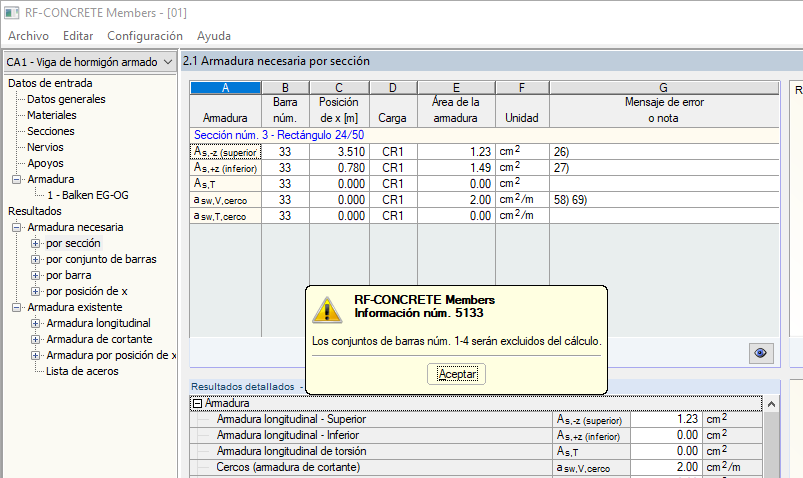
Task: Click the eye view-mode icon button
Action: tap(761, 353)
